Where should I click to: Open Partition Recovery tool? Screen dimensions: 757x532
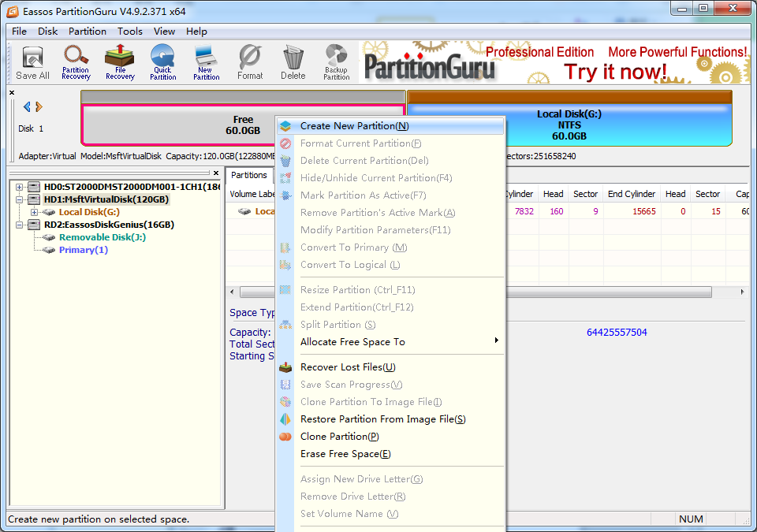coord(76,62)
